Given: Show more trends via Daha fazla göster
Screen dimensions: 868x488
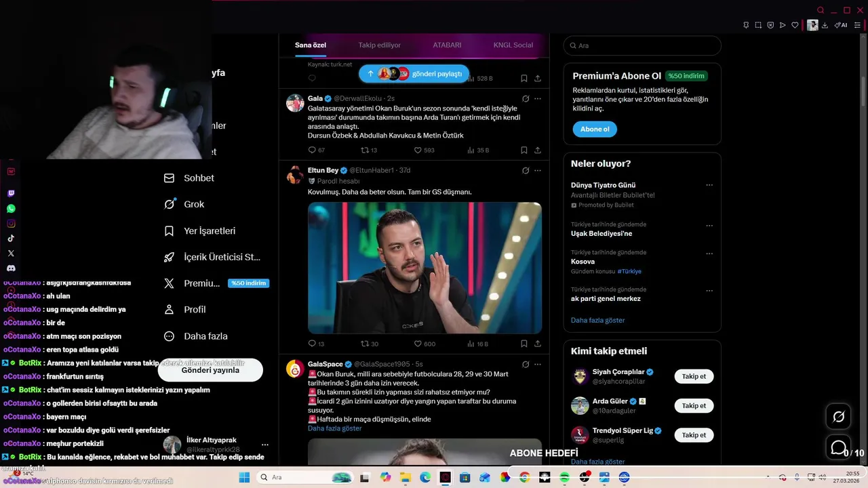Looking at the screenshot, I should 597,321.
